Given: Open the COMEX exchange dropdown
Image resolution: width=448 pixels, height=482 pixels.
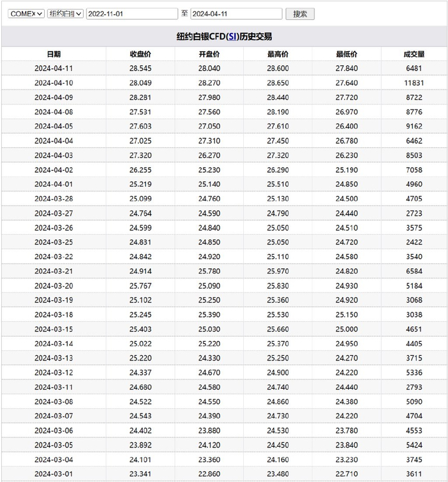Looking at the screenshot, I should click(26, 14).
